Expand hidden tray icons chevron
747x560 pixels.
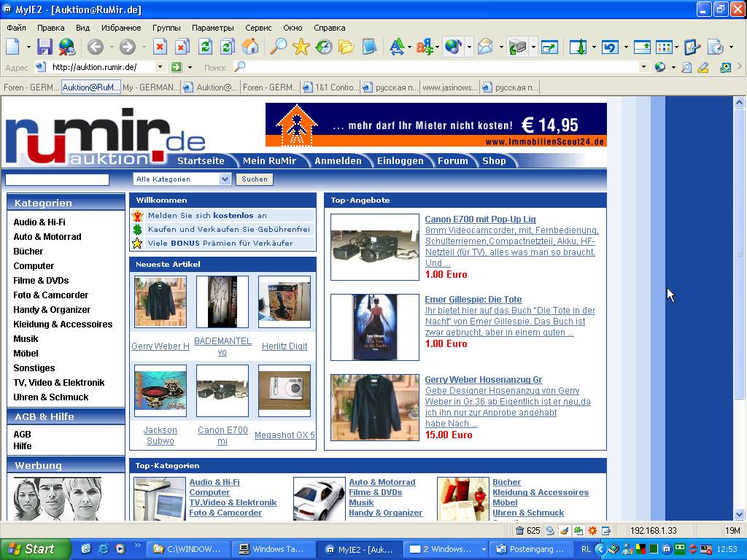pos(600,549)
